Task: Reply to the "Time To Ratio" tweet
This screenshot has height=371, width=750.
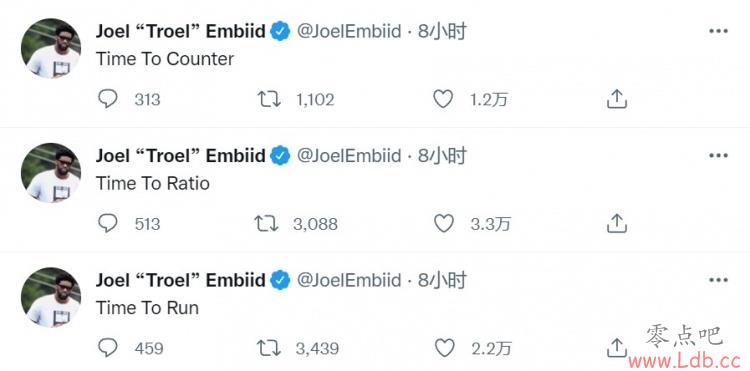Action: [x=108, y=223]
